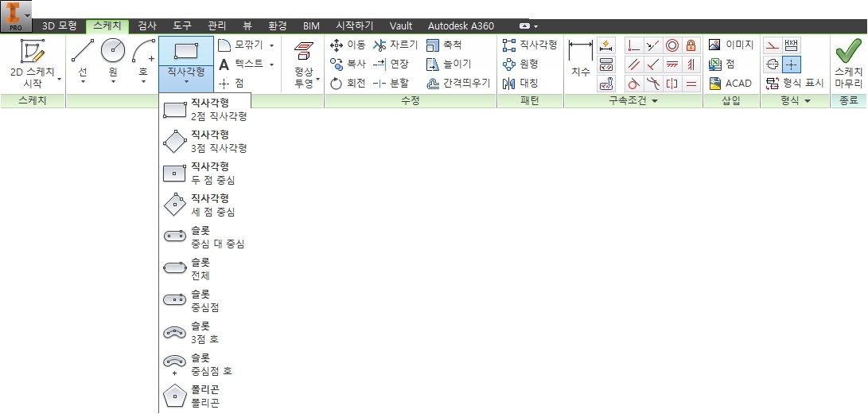Select the Rotate (회전) tool
Image resolution: width=868 pixels, height=414 pixels.
[347, 84]
